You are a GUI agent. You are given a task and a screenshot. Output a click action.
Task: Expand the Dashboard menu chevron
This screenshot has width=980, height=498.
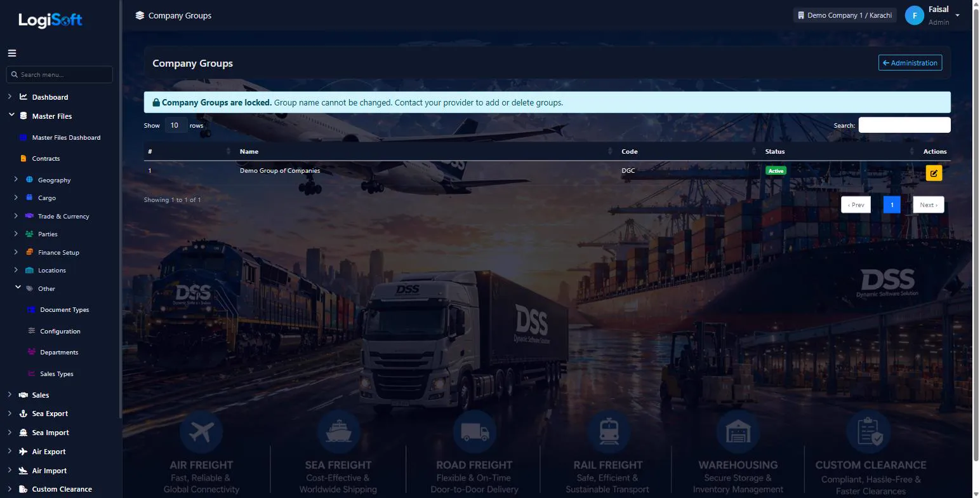(10, 97)
